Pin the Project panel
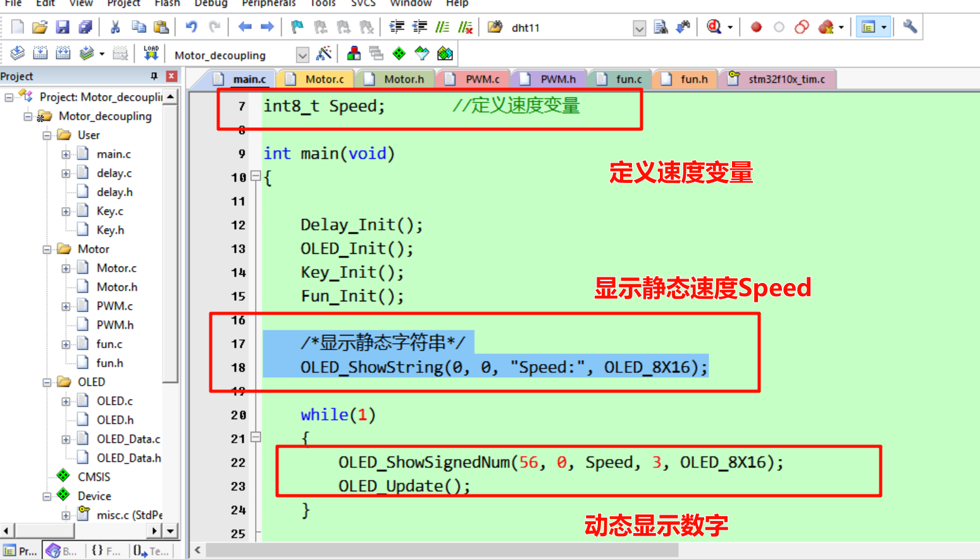Viewport: 980px width, 559px height. (154, 76)
